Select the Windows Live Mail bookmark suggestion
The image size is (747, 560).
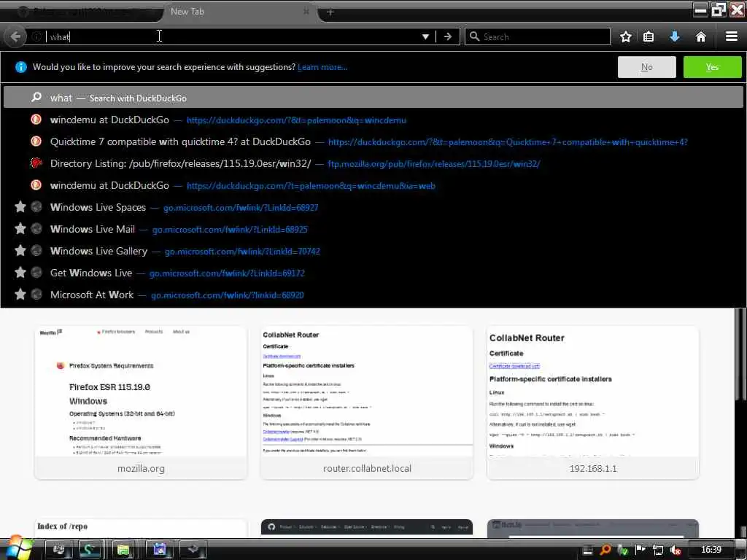373,230
